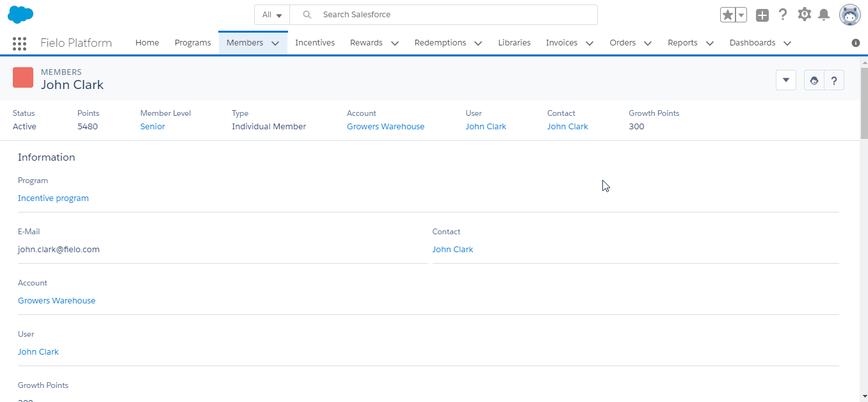Open Growers Warehouse link in highlights bar
Image resolution: width=868 pixels, height=402 pixels.
pos(385,127)
